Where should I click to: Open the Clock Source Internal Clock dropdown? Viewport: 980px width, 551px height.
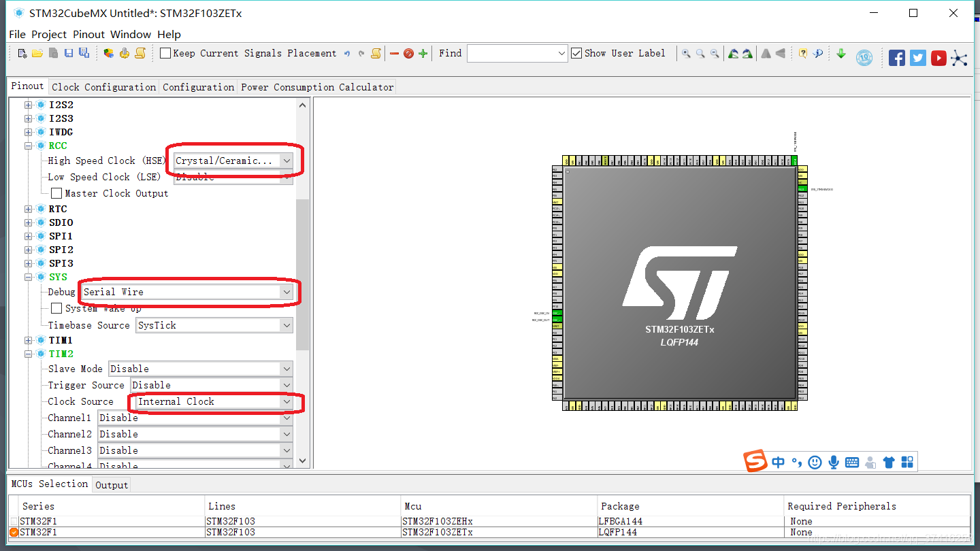(x=214, y=401)
